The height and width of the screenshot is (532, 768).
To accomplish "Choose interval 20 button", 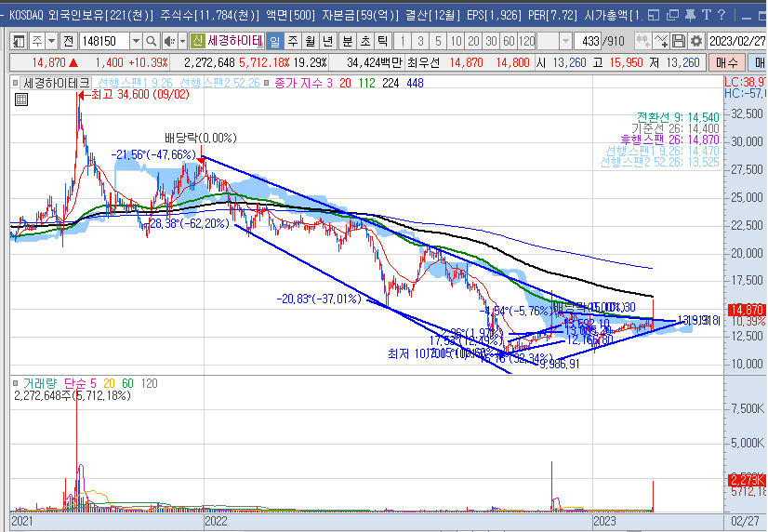I will [x=473, y=41].
